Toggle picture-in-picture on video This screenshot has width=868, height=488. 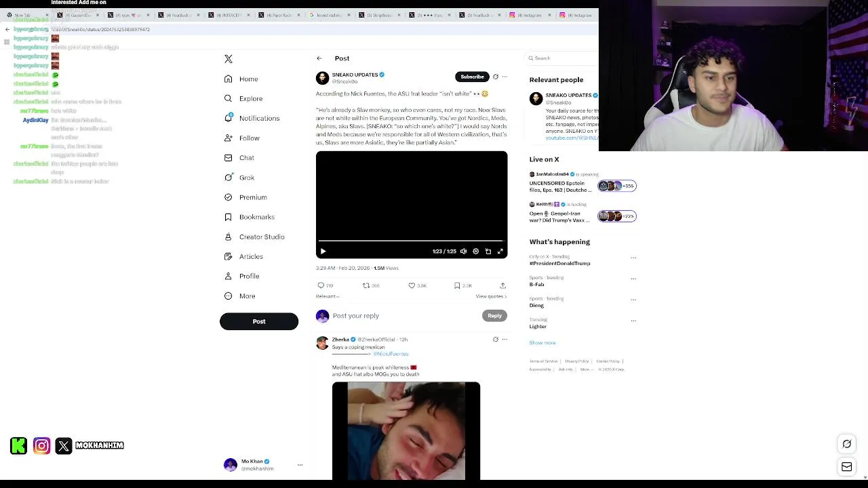488,251
